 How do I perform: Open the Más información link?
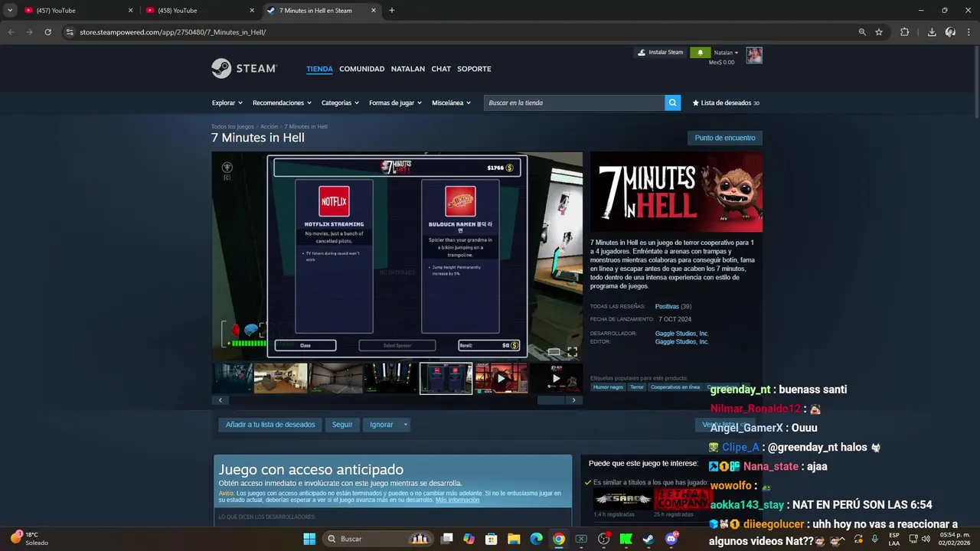(457, 500)
